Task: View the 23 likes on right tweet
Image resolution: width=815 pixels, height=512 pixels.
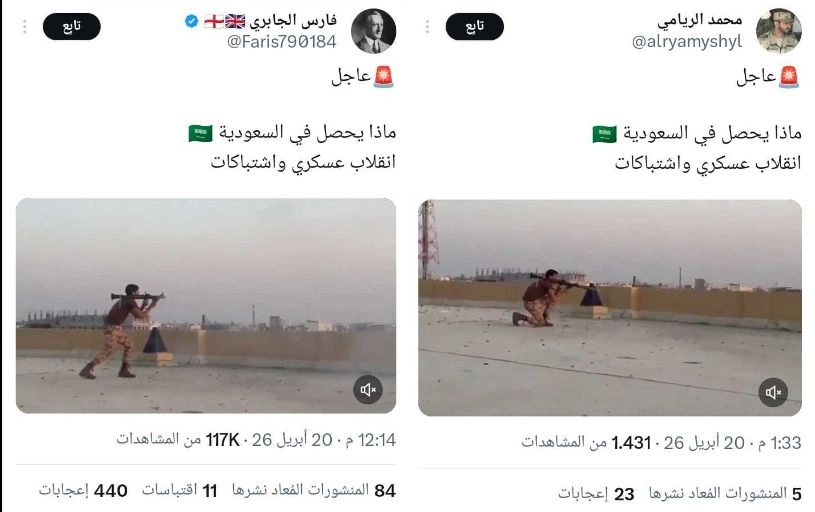Action: [596, 493]
